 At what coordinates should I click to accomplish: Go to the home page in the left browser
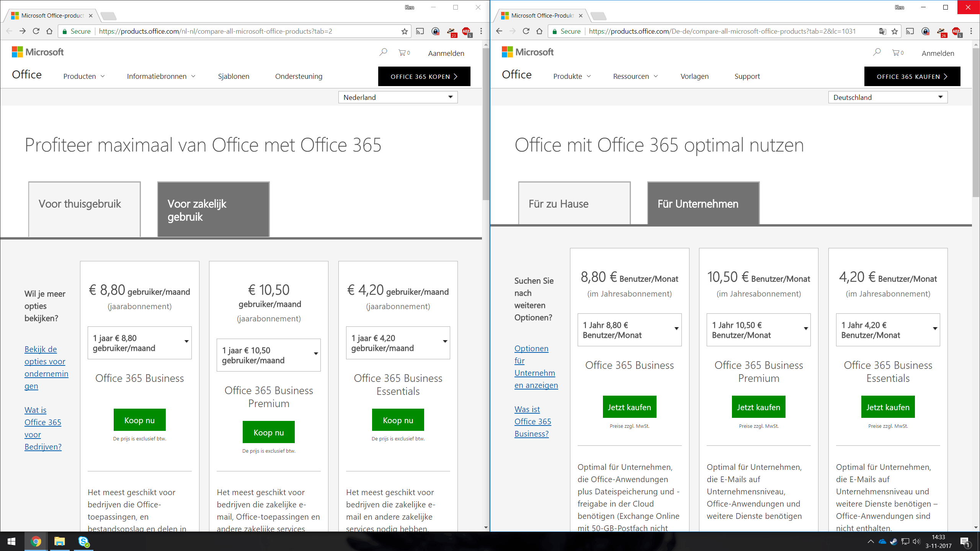(x=49, y=31)
